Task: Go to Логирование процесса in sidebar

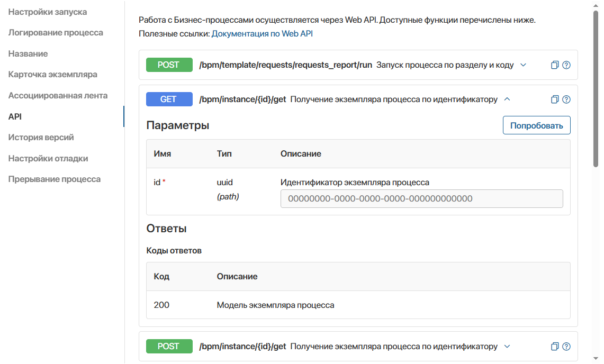Action: [56, 33]
